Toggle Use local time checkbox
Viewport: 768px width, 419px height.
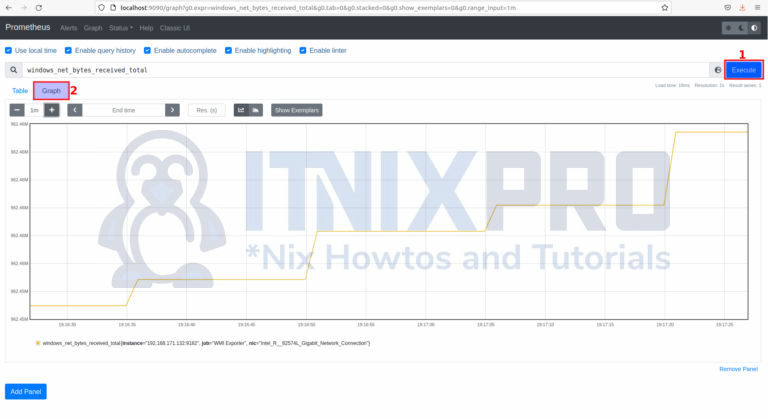tap(8, 50)
